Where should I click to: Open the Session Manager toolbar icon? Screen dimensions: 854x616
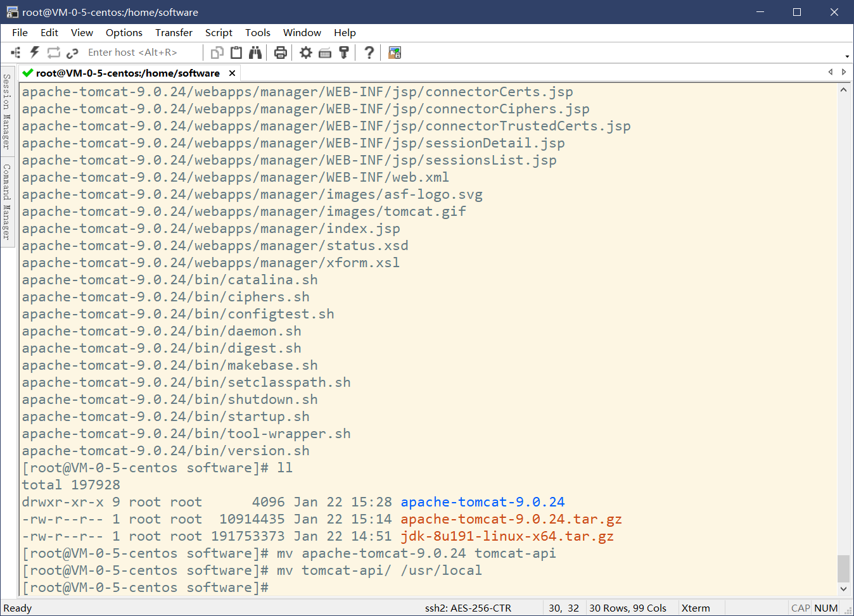pos(16,53)
